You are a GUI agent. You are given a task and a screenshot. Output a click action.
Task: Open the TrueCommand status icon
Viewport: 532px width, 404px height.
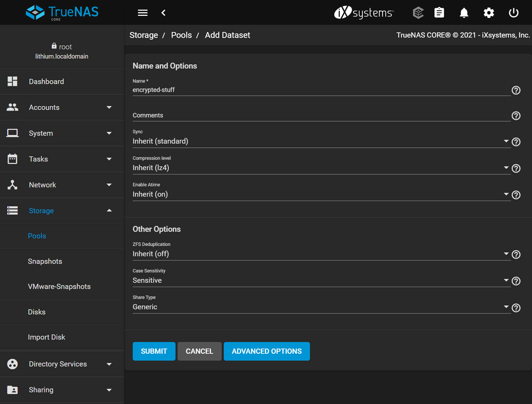[418, 13]
